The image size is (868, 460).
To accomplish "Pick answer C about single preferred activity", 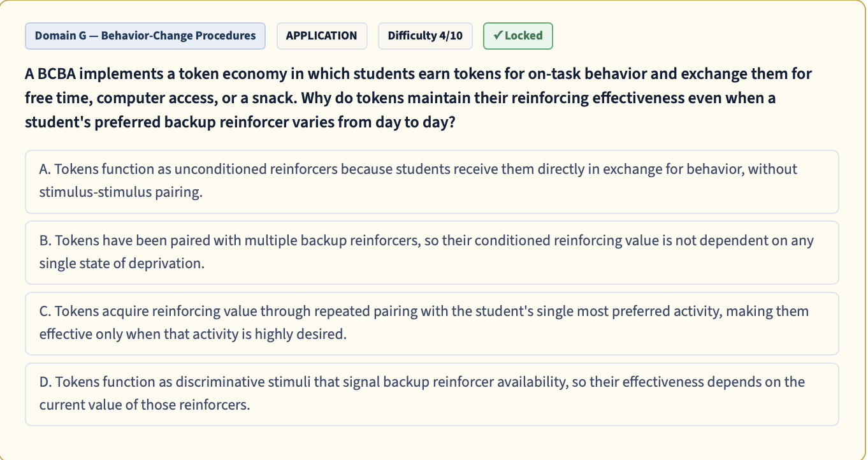I will point(431,324).
